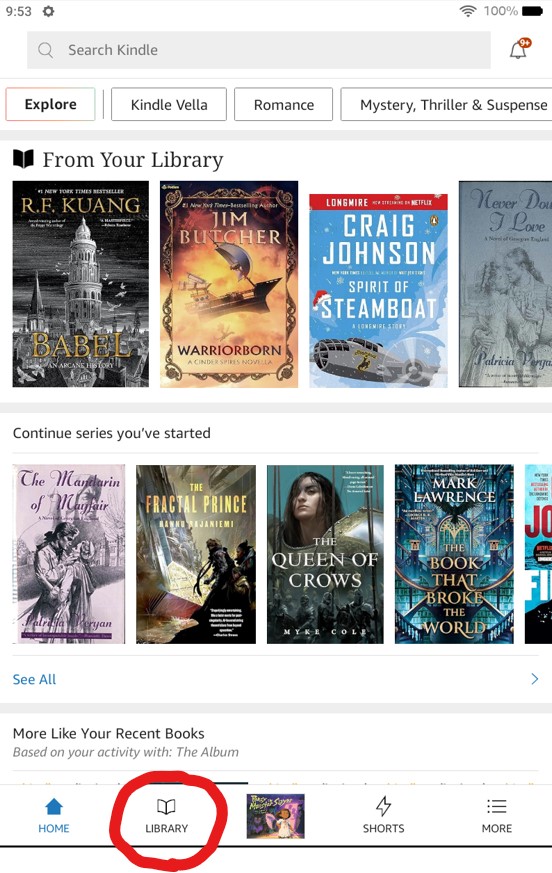Open the Shorts lightning icon
Screen dimensions: 552x873
coord(383,806)
